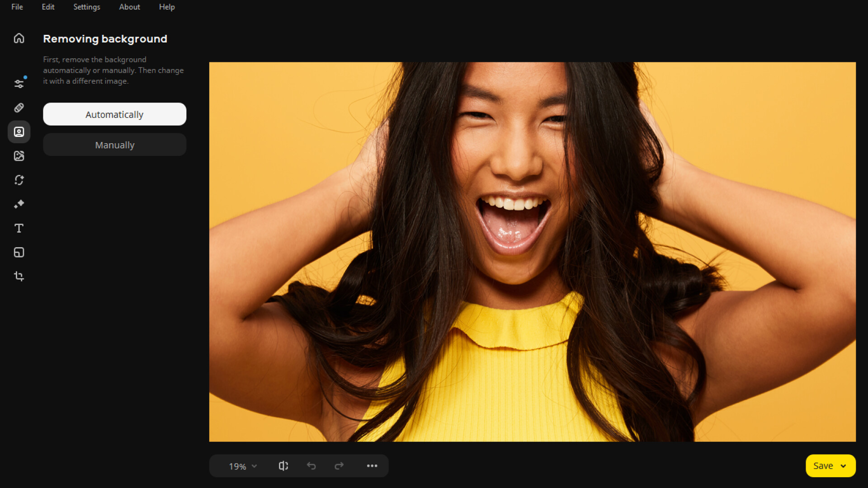Expand the Save button dropdown chevron
This screenshot has width=868, height=488.
(844, 466)
